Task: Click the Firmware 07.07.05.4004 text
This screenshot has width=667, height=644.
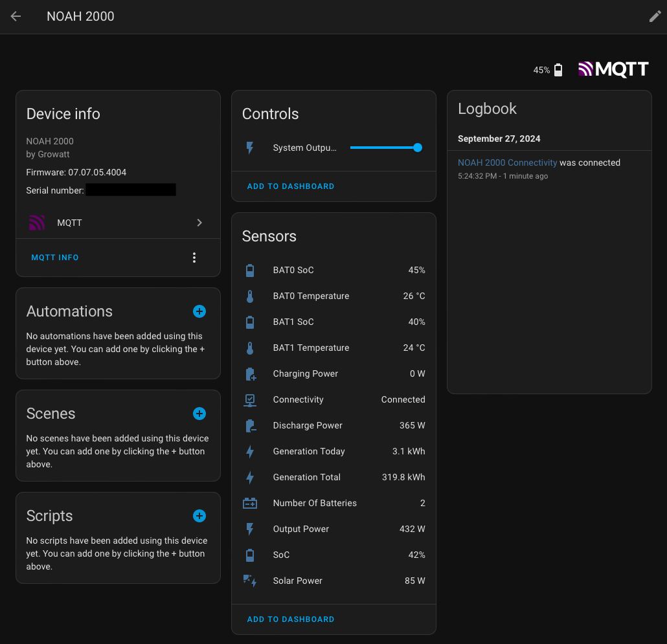Action: coord(76,173)
